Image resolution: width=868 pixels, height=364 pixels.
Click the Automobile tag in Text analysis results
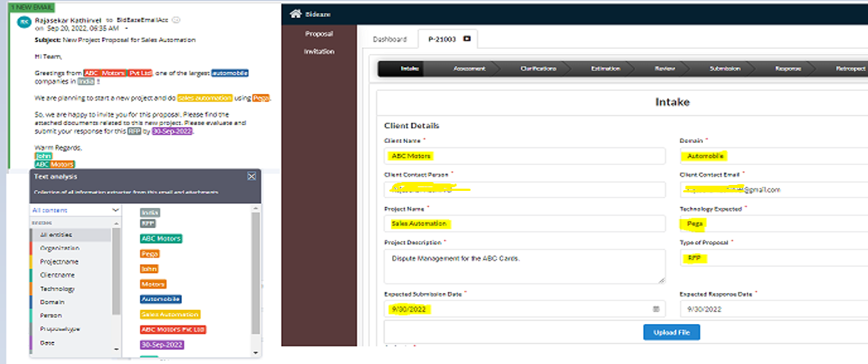click(x=161, y=299)
